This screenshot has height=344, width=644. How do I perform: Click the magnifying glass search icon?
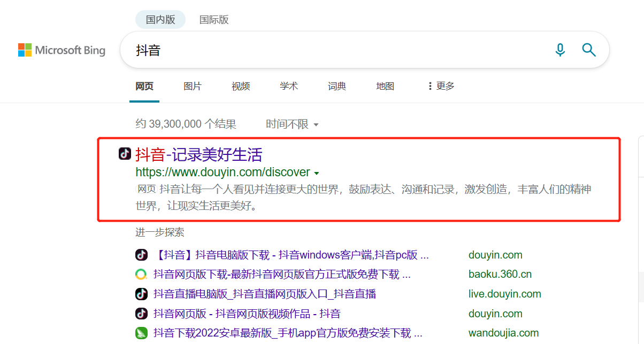point(588,50)
